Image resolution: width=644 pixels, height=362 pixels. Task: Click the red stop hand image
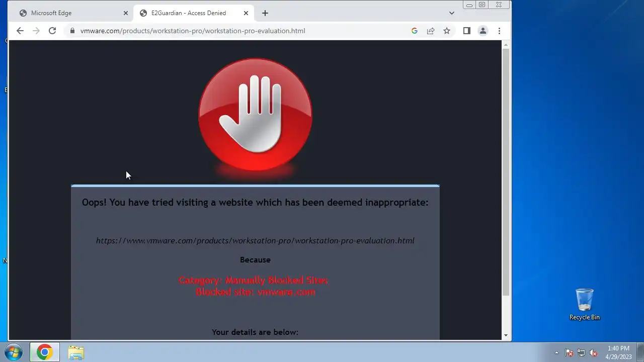click(x=256, y=115)
